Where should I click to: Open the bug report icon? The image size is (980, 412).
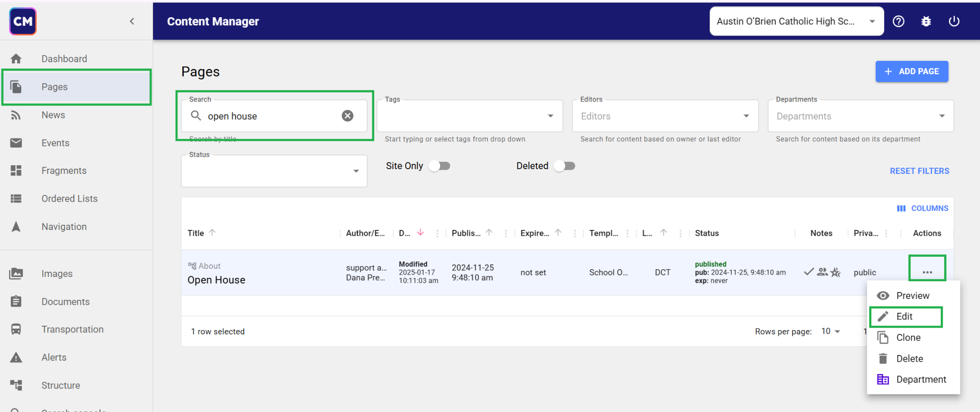tap(926, 21)
